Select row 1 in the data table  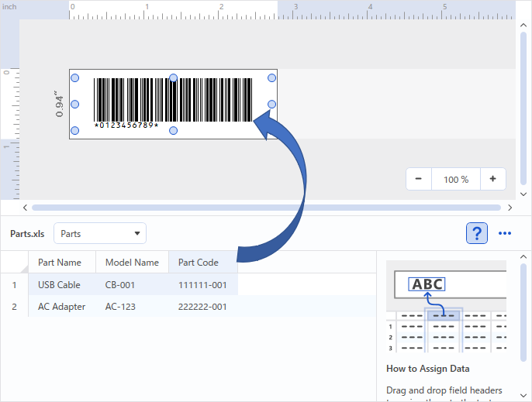coord(14,285)
